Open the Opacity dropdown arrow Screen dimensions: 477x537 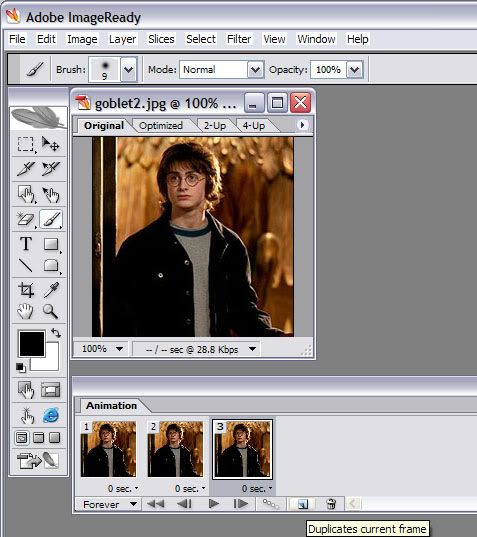(x=354, y=70)
